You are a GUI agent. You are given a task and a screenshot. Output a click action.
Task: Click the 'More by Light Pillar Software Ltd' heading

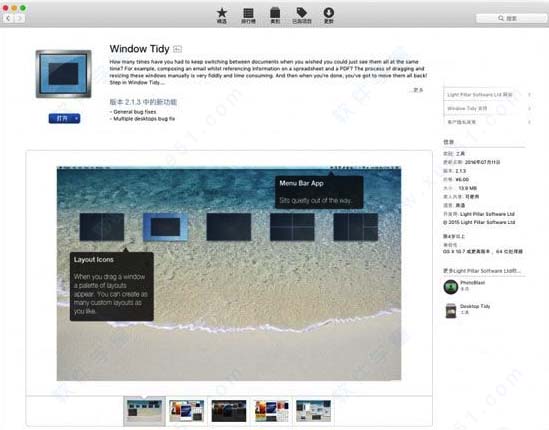[482, 271]
